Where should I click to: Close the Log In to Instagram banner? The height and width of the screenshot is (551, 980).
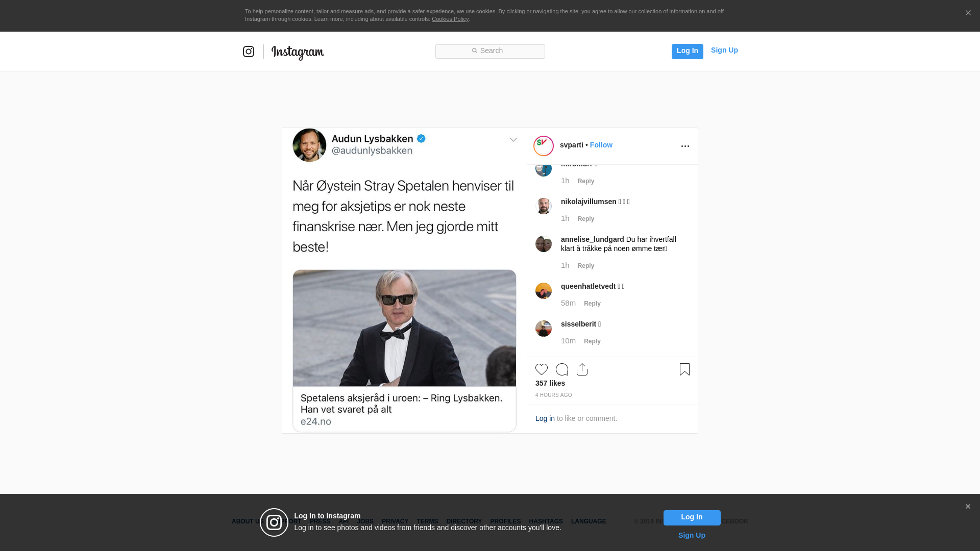(968, 507)
